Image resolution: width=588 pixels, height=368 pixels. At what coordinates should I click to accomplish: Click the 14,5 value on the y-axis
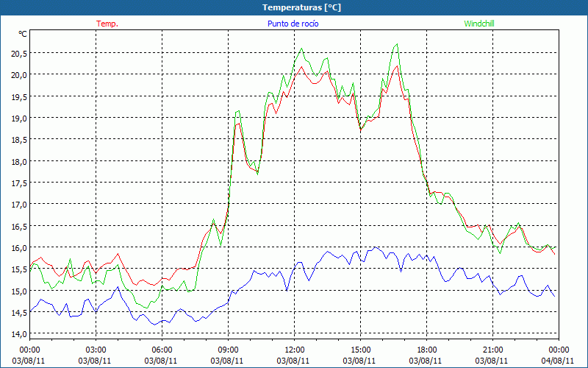(x=19, y=313)
